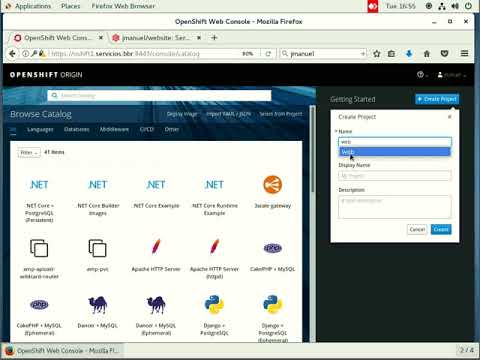Click the Firefox back arrow button
480x360 pixels.
point(12,54)
